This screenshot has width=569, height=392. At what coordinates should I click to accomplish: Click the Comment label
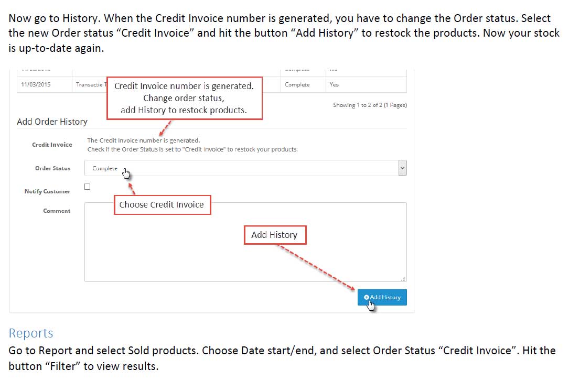click(57, 211)
